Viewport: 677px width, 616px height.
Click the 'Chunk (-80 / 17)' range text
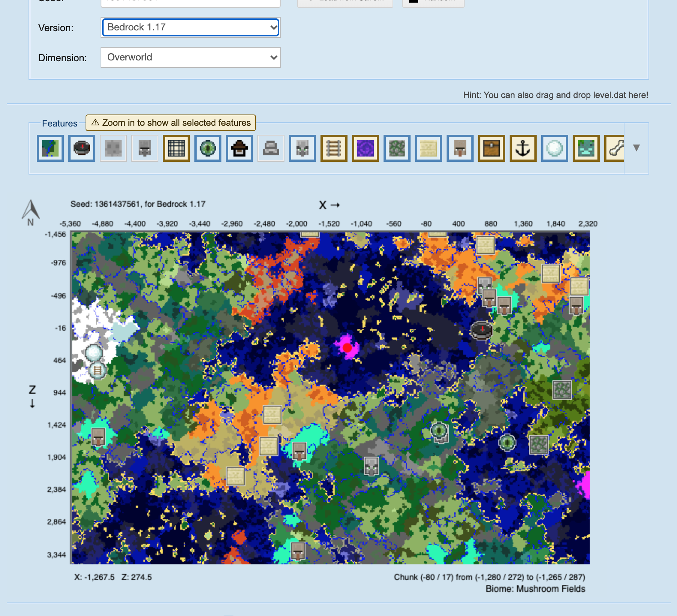pos(489,577)
